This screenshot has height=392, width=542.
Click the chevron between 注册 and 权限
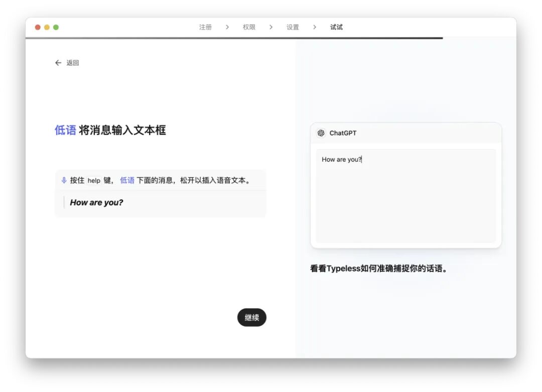point(227,27)
